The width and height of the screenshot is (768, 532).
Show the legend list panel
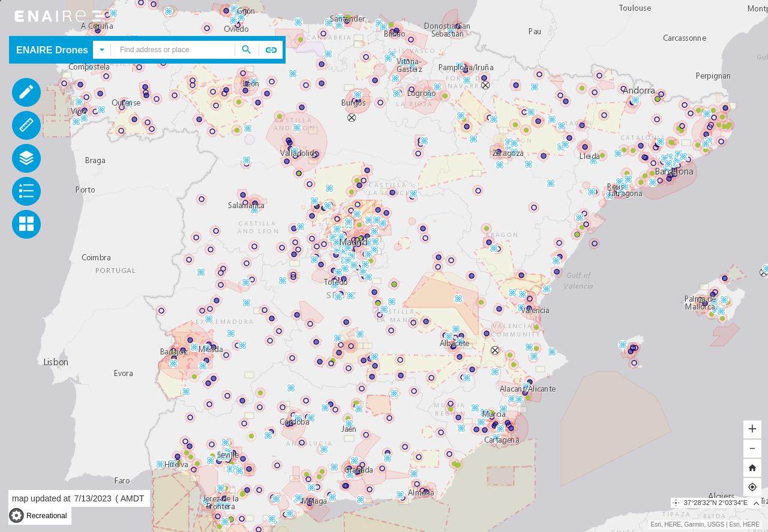pyautogui.click(x=26, y=191)
